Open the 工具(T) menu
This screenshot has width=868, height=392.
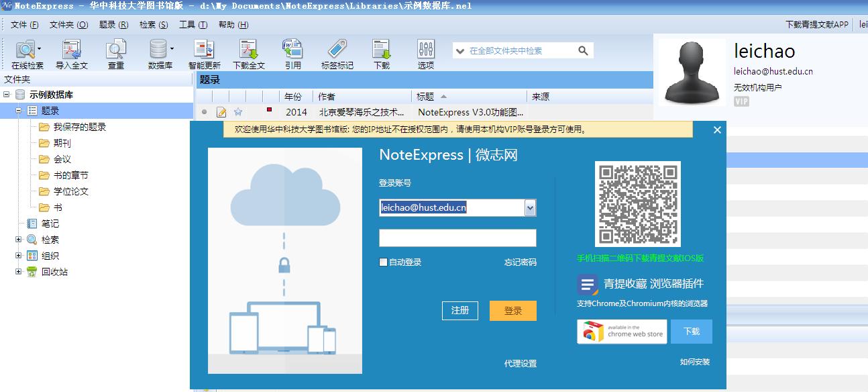coord(193,25)
